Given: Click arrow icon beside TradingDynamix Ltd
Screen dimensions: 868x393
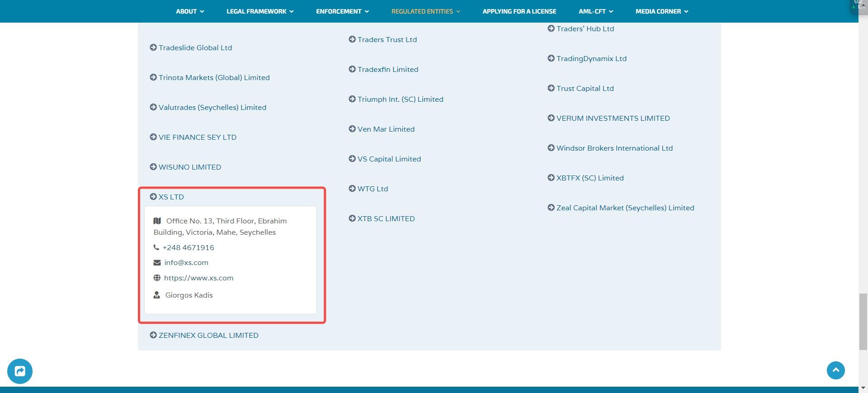Looking at the screenshot, I should click(551, 58).
